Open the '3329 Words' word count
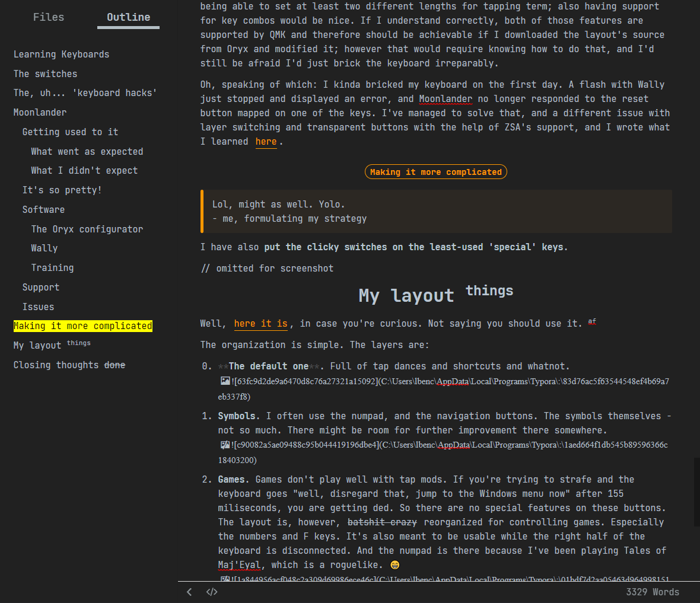This screenshot has height=603, width=700. pyautogui.click(x=653, y=592)
